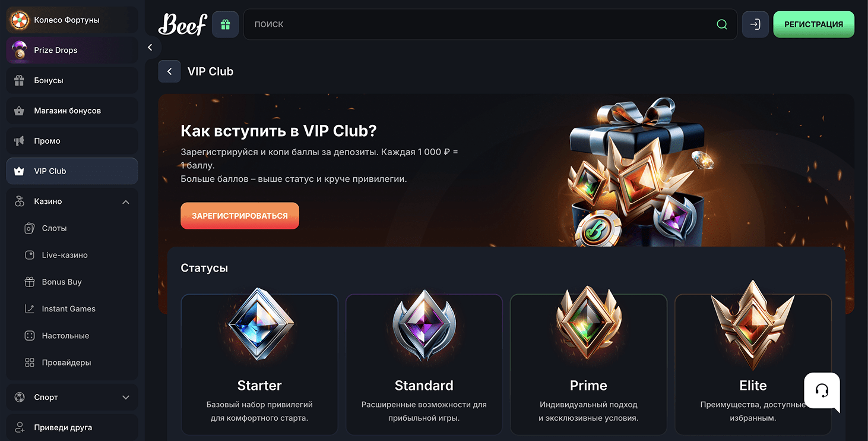
Task: Click the search magnifier icon
Action: [x=722, y=24]
